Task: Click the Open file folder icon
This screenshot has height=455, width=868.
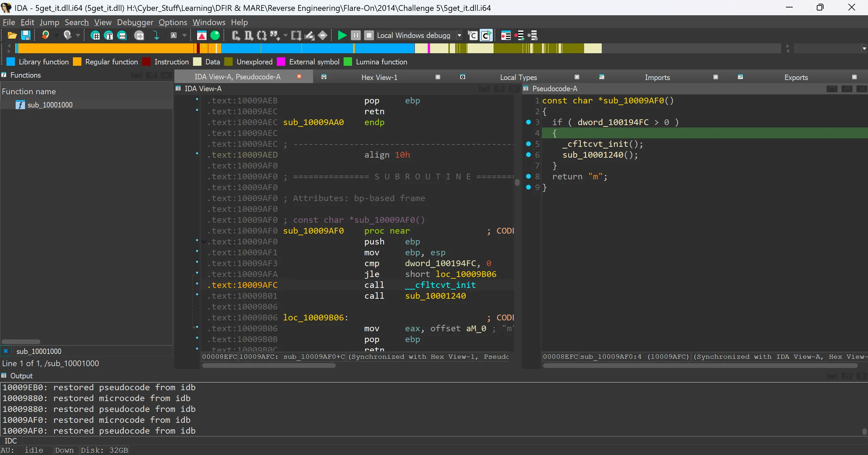Action: [12, 35]
